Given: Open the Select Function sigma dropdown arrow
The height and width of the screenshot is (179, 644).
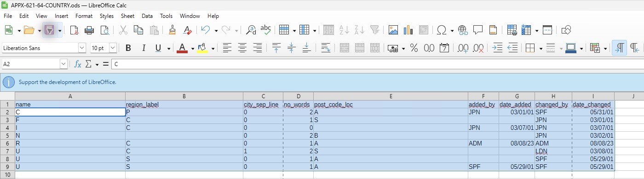Looking at the screenshot, I should [x=97, y=65].
